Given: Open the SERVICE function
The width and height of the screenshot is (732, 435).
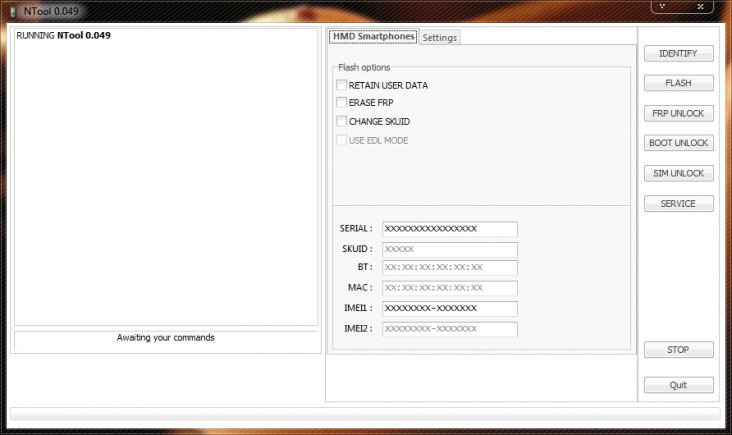Looking at the screenshot, I should 678,203.
